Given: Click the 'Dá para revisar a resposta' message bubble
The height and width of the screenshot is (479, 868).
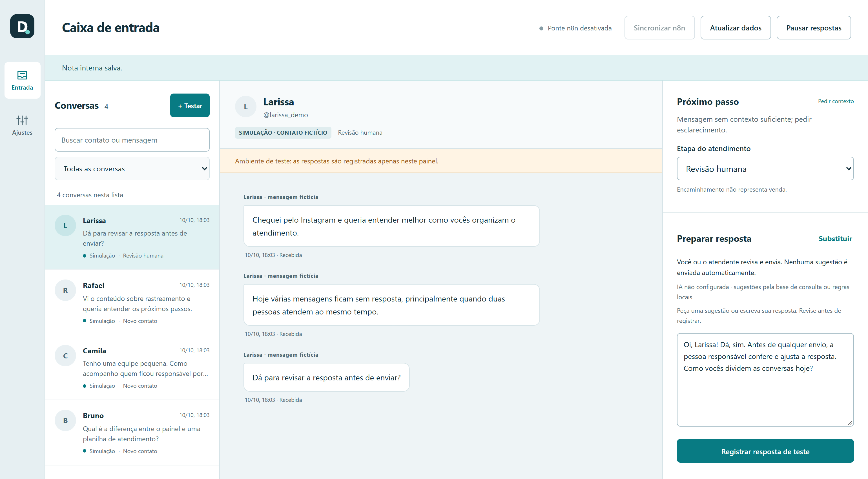Looking at the screenshot, I should [326, 377].
